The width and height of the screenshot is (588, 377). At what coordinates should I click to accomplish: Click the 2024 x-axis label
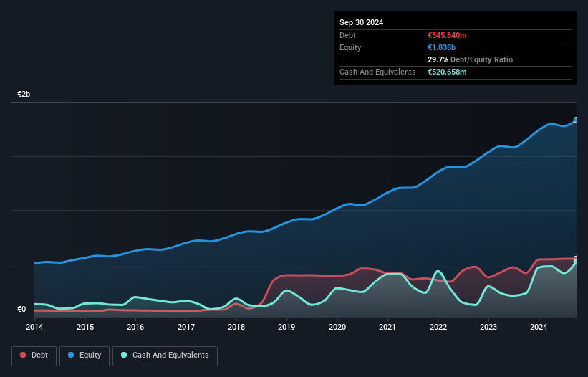[539, 327]
